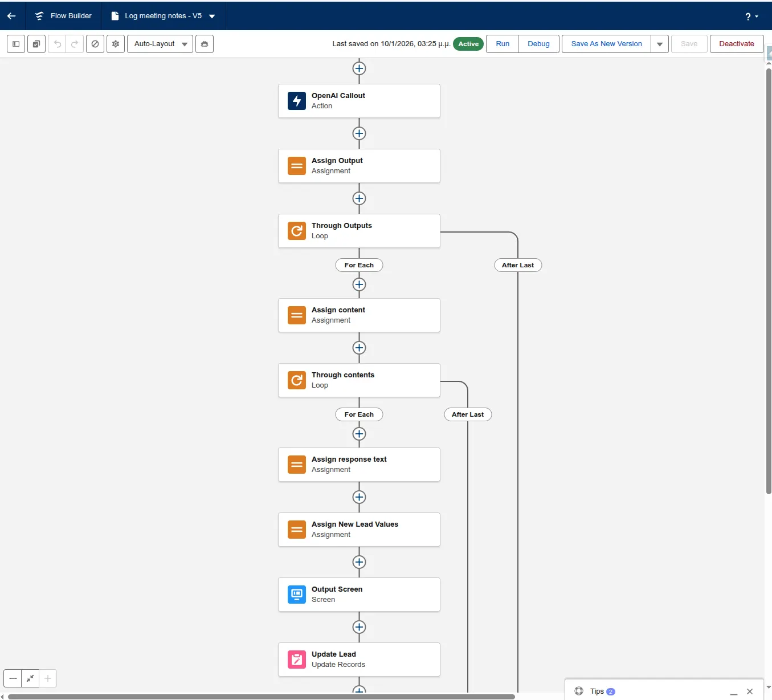This screenshot has height=700, width=772.
Task: Click the Update Lead update-records icon
Action: click(296, 660)
